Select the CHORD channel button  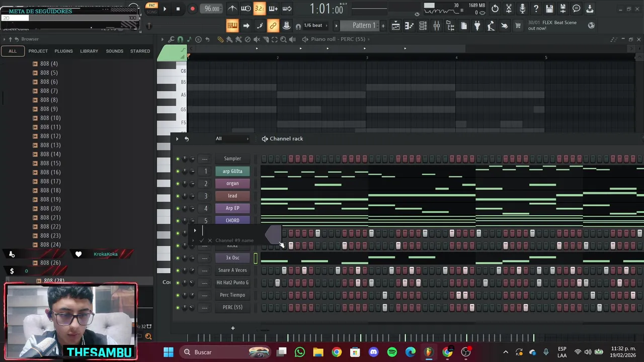tap(232, 221)
